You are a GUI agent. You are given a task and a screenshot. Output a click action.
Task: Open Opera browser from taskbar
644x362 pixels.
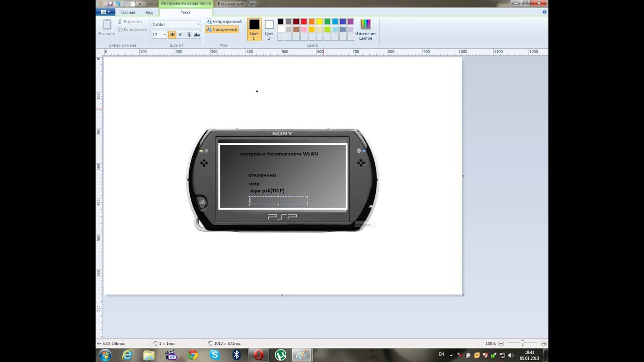[259, 355]
